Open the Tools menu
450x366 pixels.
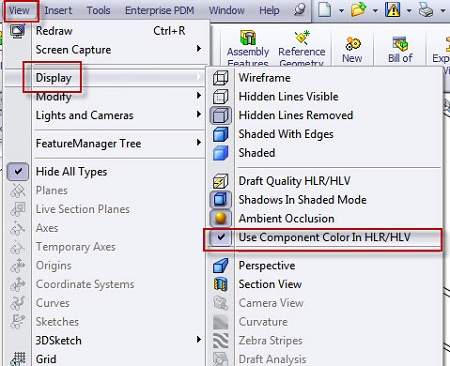pyautogui.click(x=98, y=10)
